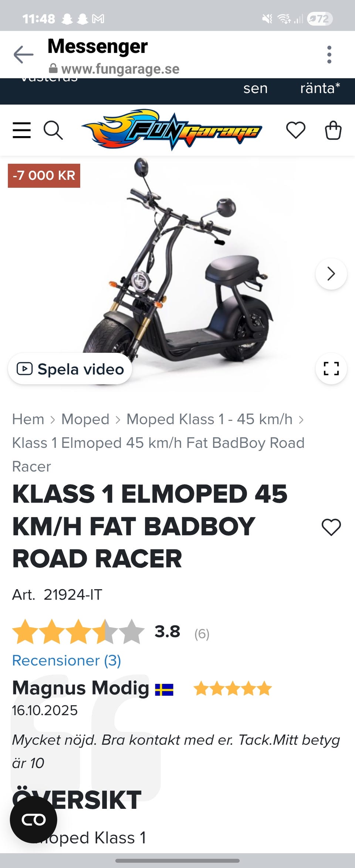This screenshot has width=355, height=868.
Task: Tap the www.fungarage.se address bar
Action: coord(114,69)
